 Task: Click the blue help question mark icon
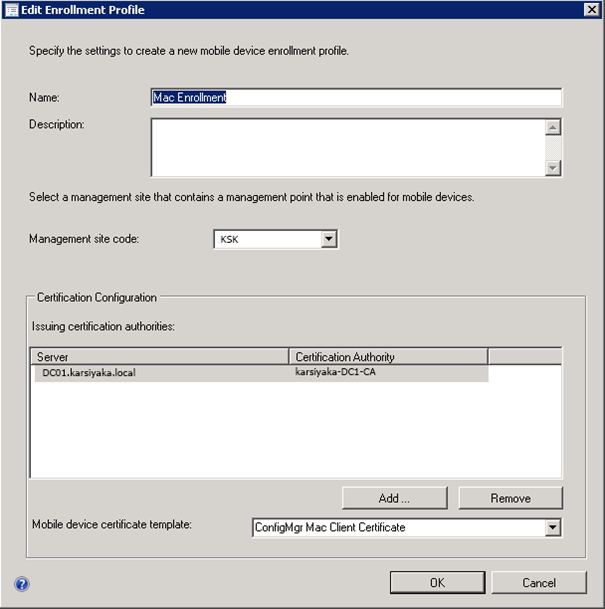click(22, 584)
